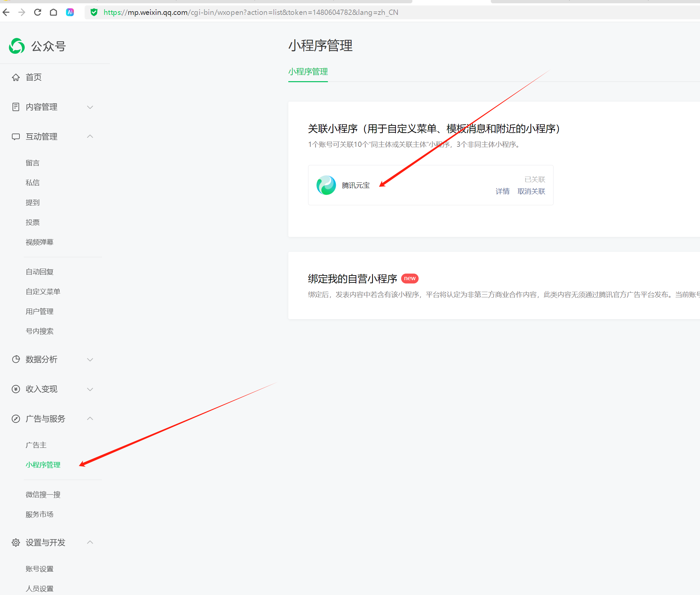Open 微信搜一搜 in the sidebar

43,494
